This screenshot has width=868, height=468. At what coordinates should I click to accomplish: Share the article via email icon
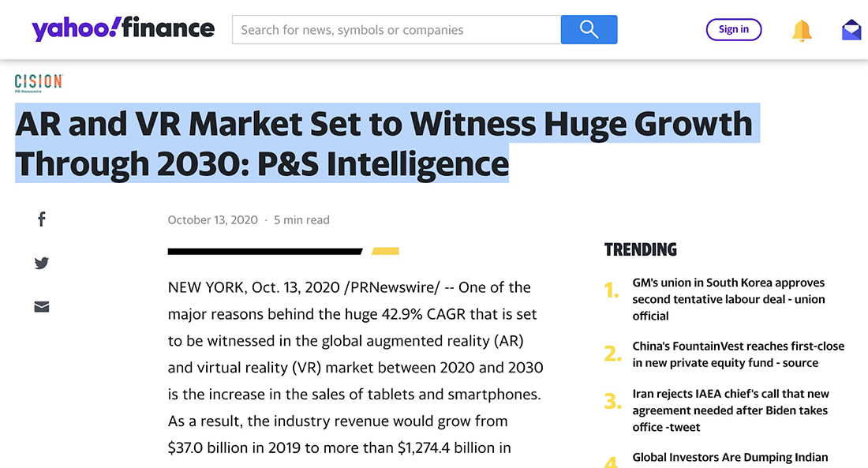tap(42, 306)
